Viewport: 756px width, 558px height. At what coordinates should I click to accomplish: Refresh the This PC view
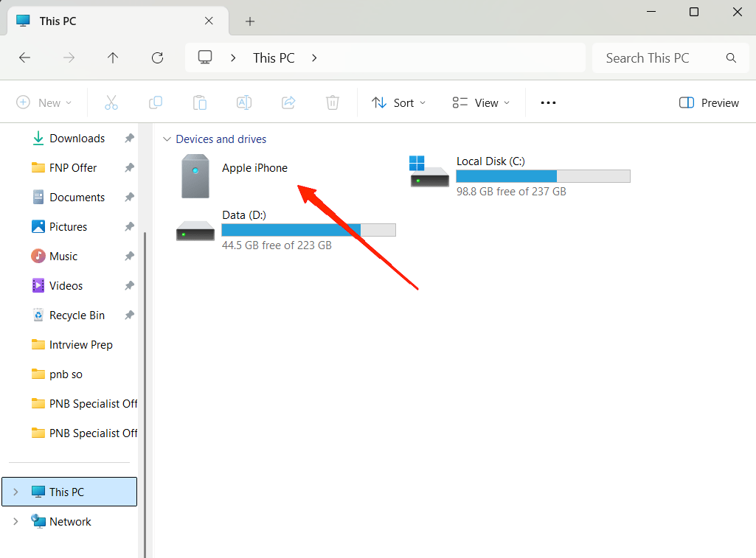pos(158,57)
